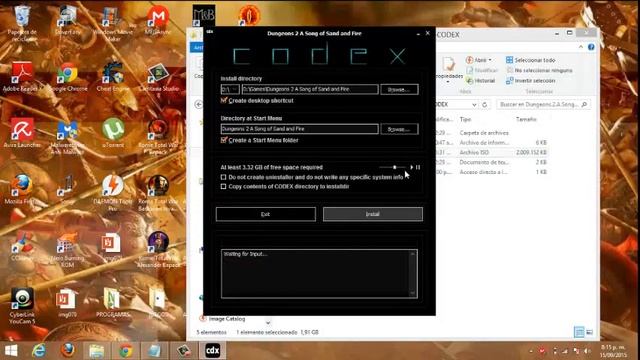Select Mozilla Firefox desktop shortcut
The height and width of the screenshot is (360, 640).
tap(22, 189)
